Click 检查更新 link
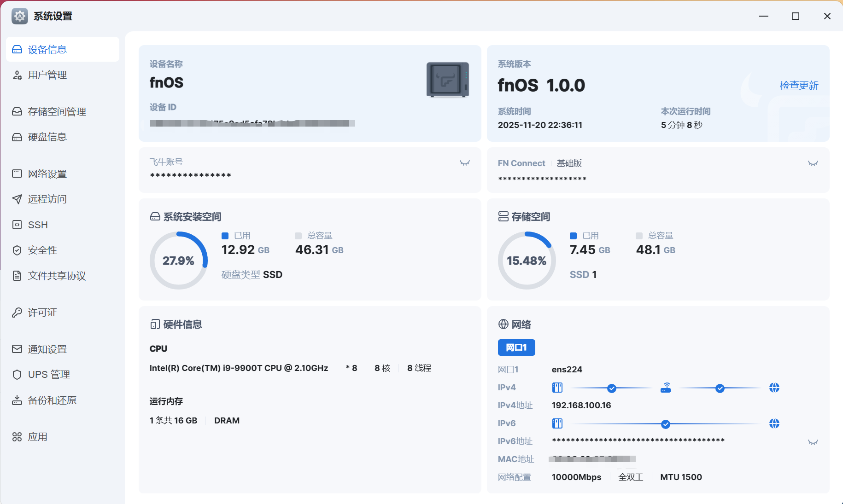Image resolution: width=843 pixels, height=504 pixels. tap(798, 86)
